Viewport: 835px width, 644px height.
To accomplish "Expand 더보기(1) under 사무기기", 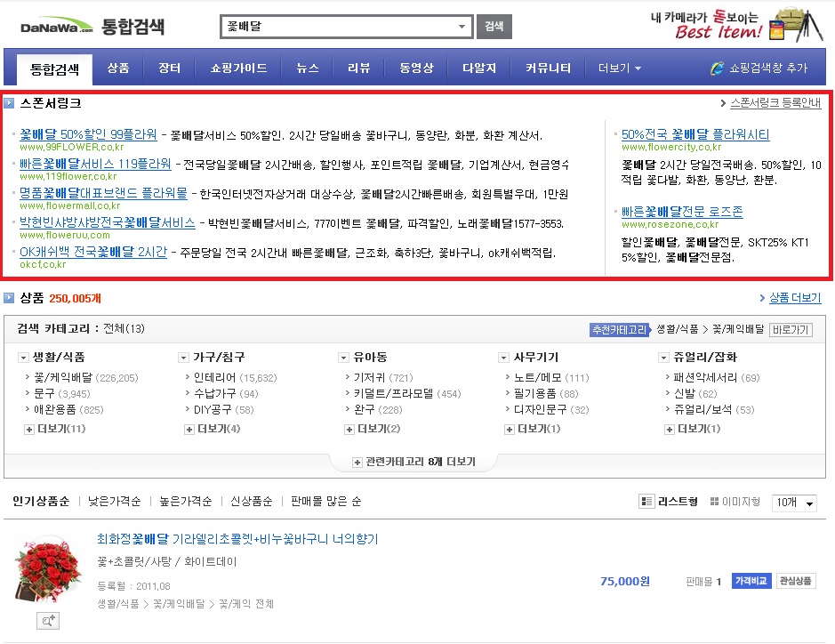I will click(x=533, y=429).
